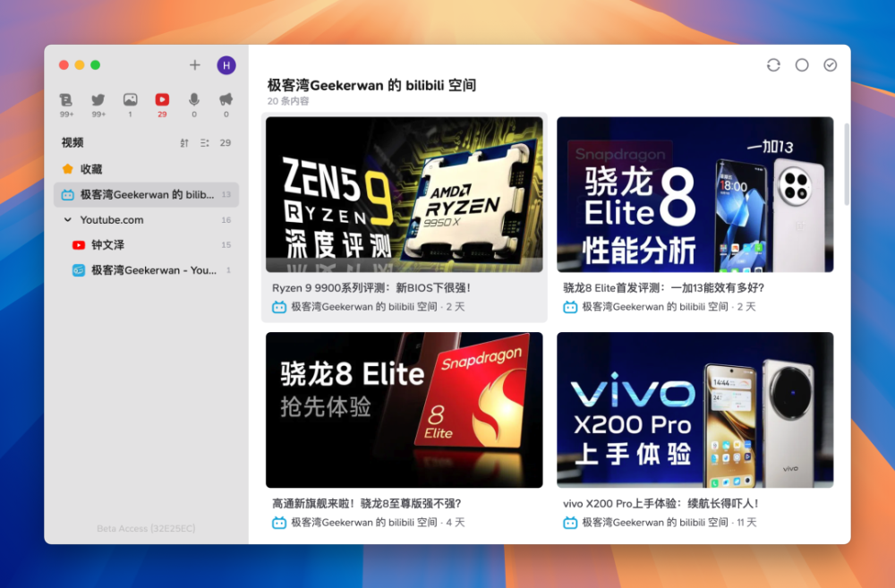This screenshot has height=588, width=895.
Task: Change sort order in video sidebar header
Action: tap(184, 142)
